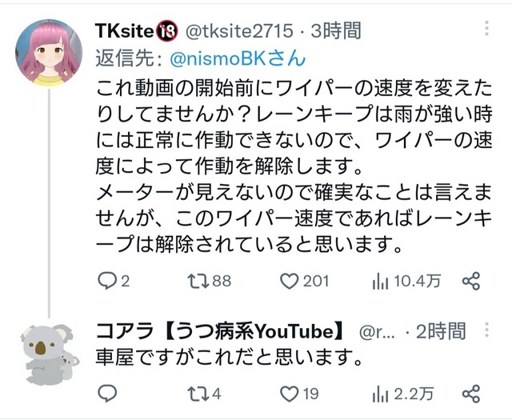Image resolution: width=512 pixels, height=420 pixels.
Task: Open the 3時間 timestamp of TKsite tweet
Action: point(336,30)
